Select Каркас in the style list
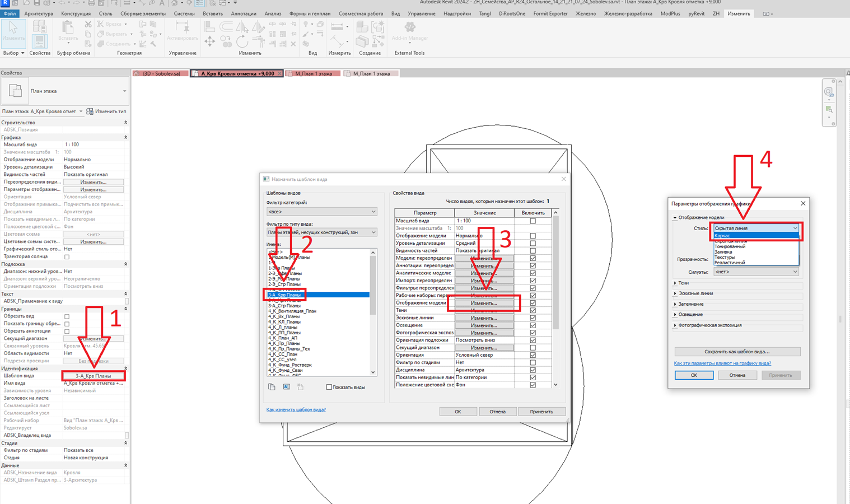The image size is (850, 504). point(756,236)
